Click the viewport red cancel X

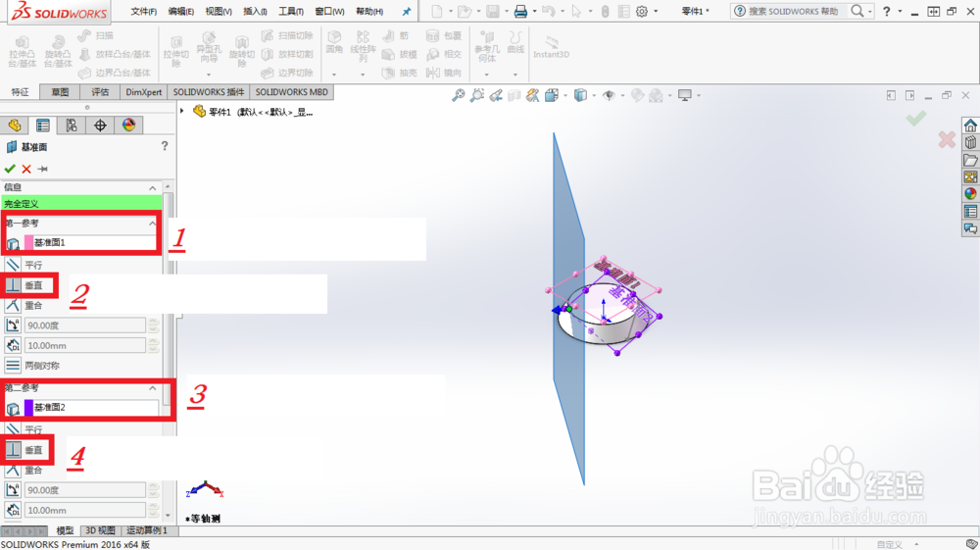pos(947,139)
